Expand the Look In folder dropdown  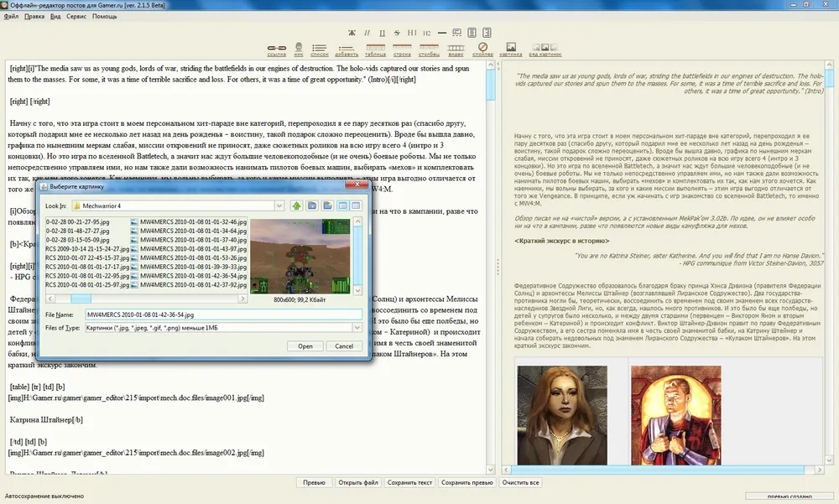click(x=279, y=205)
